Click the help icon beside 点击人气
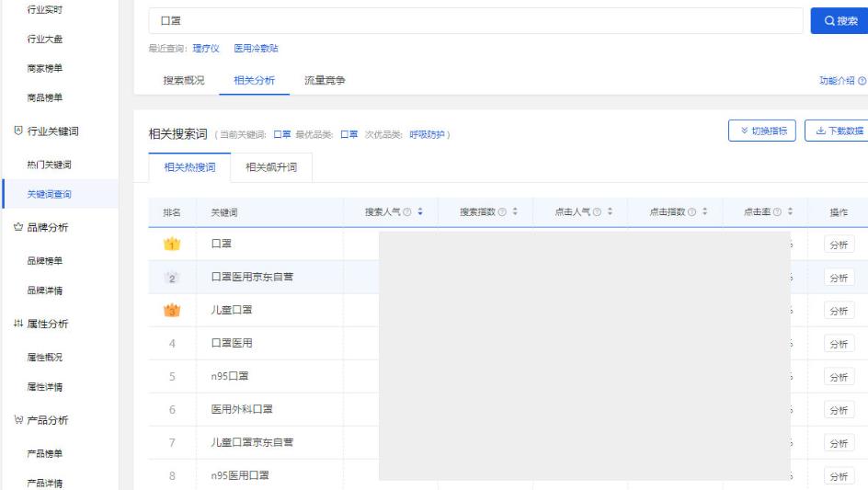This screenshot has height=490, width=868. click(597, 212)
